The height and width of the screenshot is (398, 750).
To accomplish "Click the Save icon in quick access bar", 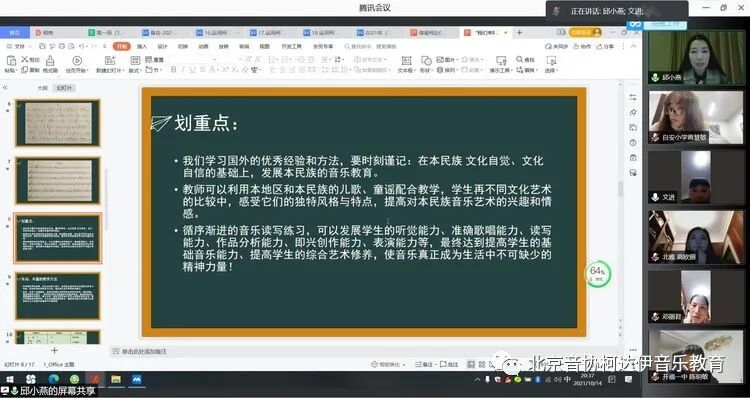I will point(43,46).
